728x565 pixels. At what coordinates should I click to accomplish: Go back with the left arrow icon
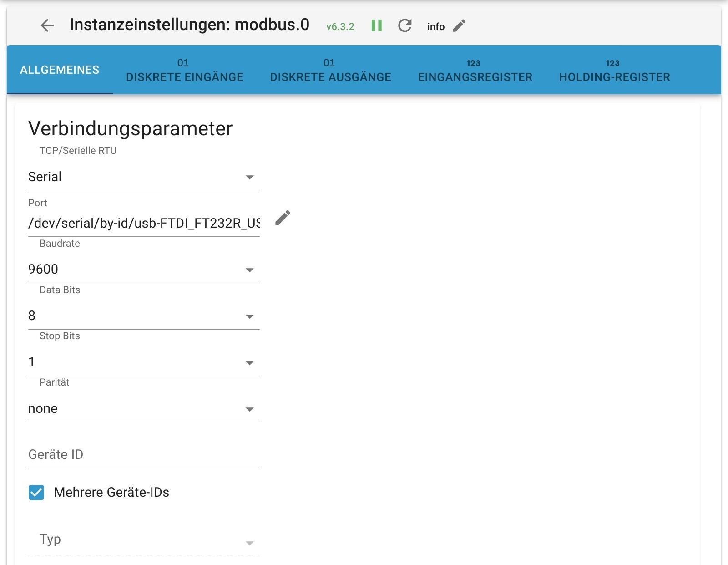47,25
